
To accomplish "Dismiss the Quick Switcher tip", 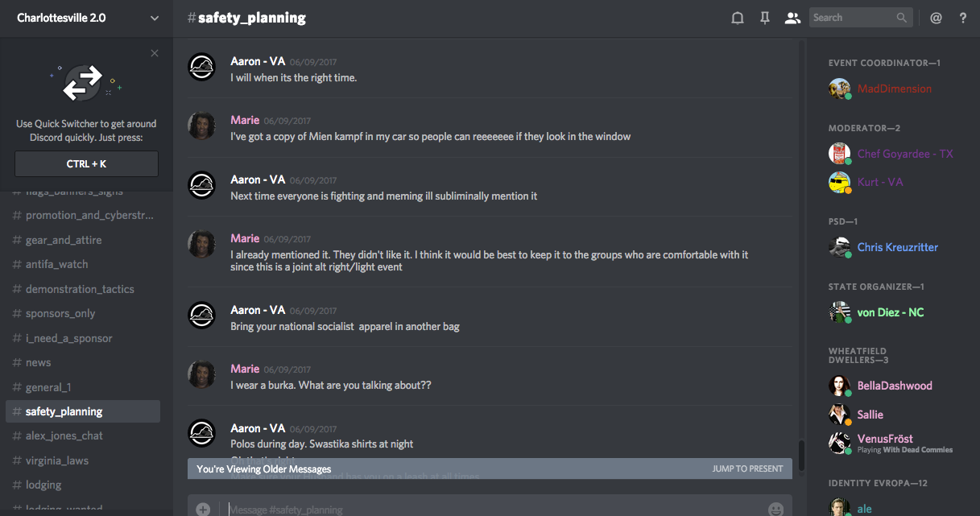I will pos(155,53).
